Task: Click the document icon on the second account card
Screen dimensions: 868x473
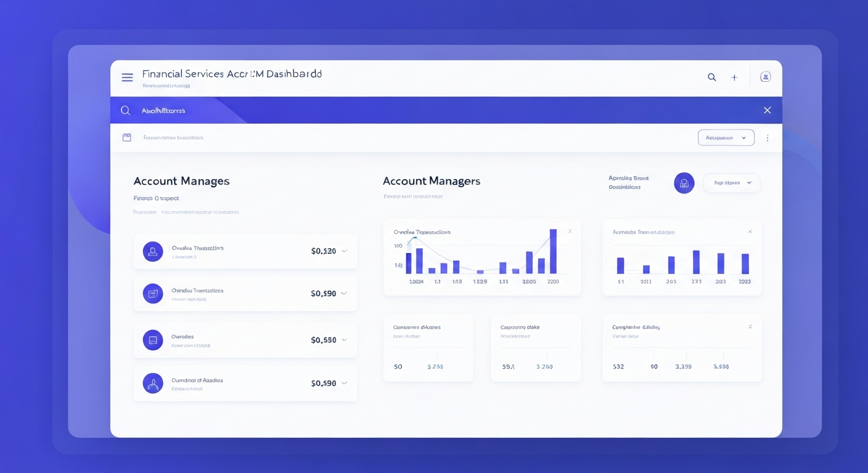Action: pyautogui.click(x=152, y=293)
